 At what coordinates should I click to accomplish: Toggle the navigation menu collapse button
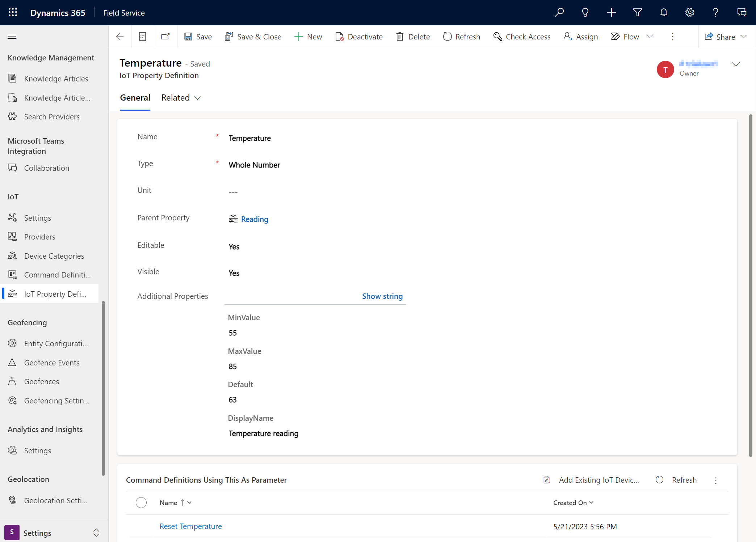point(12,37)
